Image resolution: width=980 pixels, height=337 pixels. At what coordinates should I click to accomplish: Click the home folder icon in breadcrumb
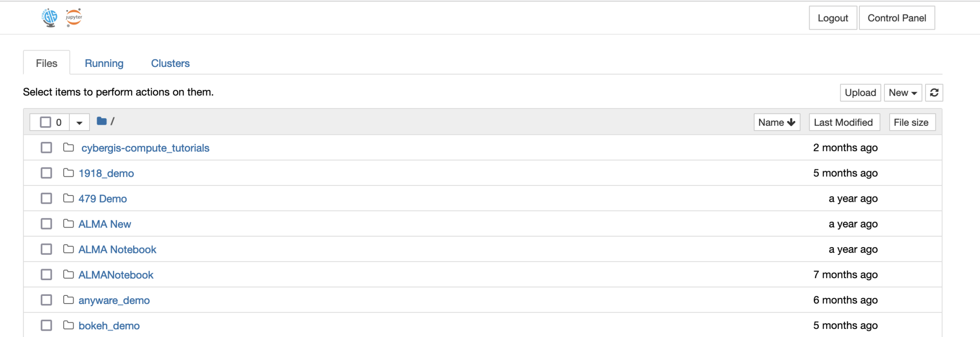[101, 121]
